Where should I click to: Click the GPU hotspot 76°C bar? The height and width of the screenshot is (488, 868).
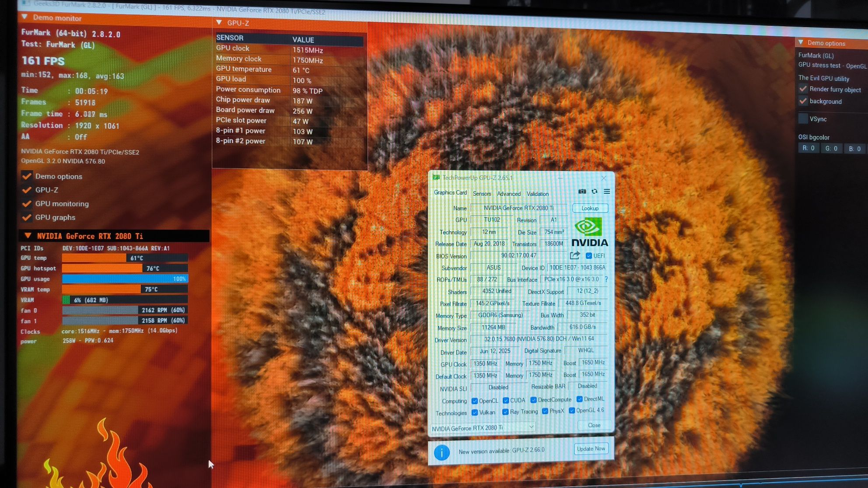tap(125, 268)
